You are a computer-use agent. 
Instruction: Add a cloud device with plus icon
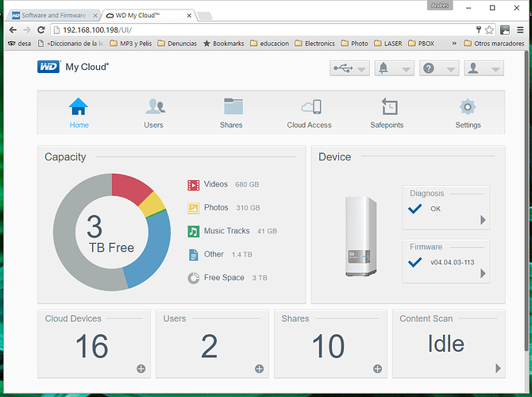click(141, 369)
